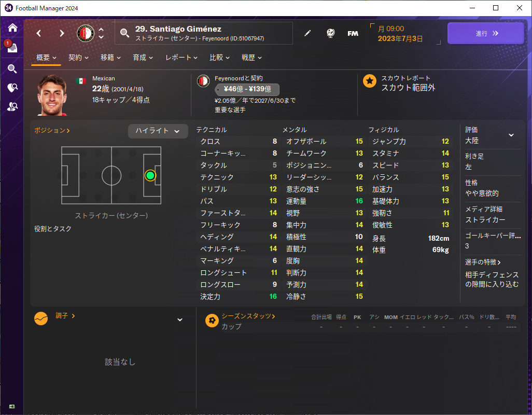Click the sidebar search magnifier icon
Image resolution: width=532 pixels, height=415 pixels.
point(12,69)
